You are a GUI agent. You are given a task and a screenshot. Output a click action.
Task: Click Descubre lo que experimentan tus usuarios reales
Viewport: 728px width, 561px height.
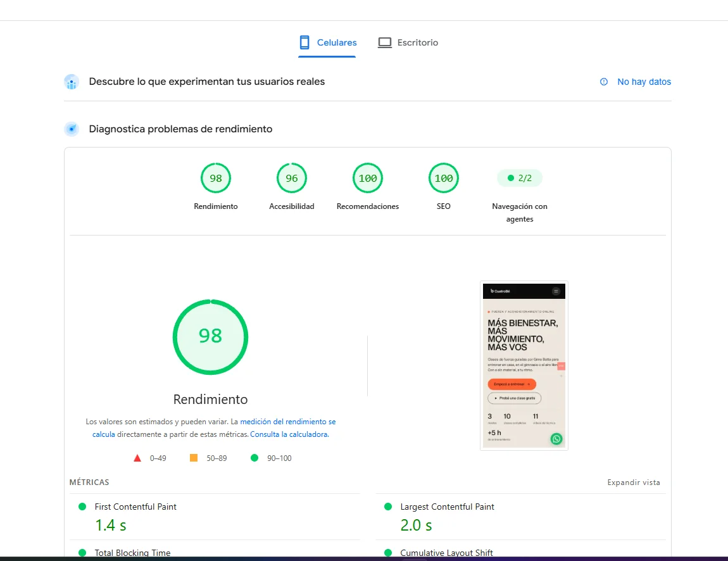(206, 82)
